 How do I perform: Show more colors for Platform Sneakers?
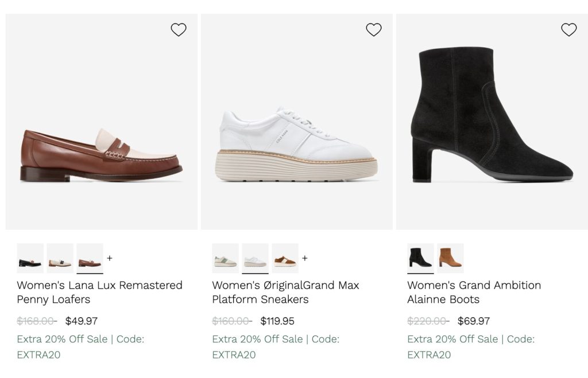pos(305,258)
